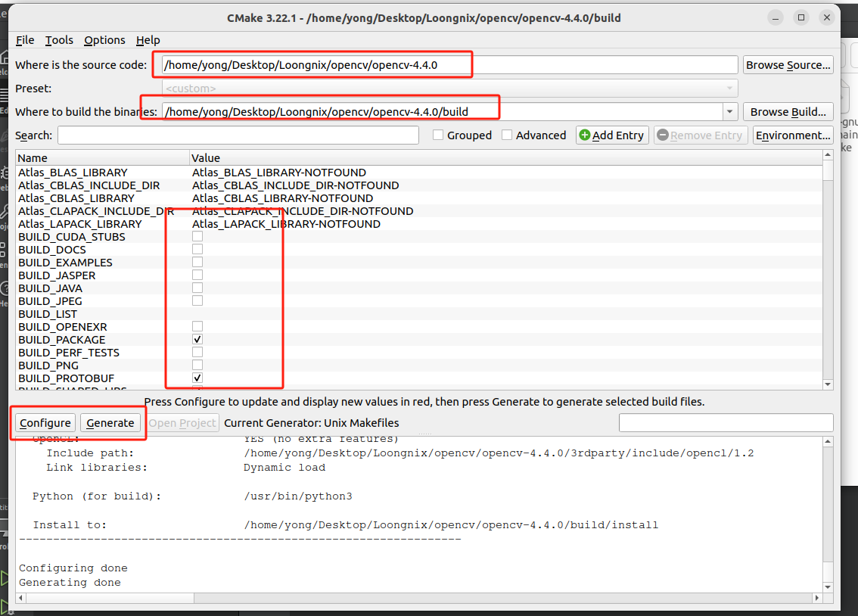
Task: Click the progress bar beside Current Generator
Action: (726, 423)
